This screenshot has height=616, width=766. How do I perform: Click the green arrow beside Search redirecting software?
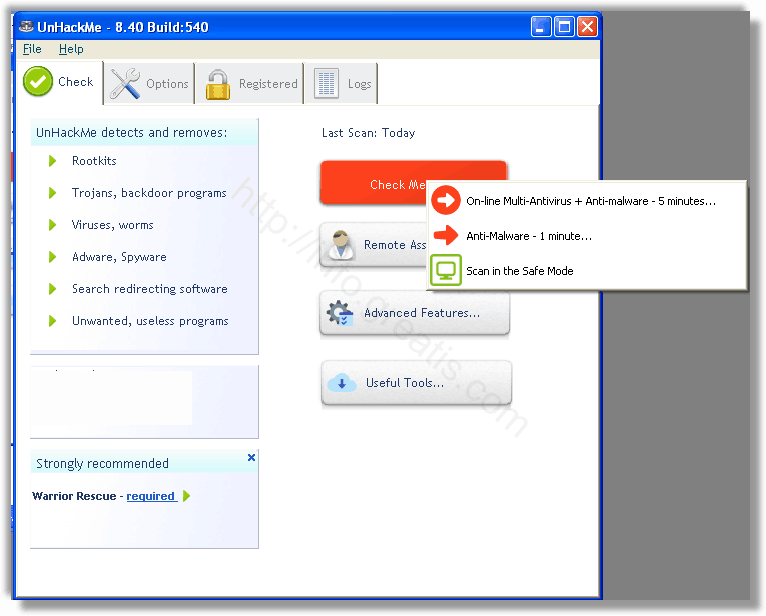(53, 289)
